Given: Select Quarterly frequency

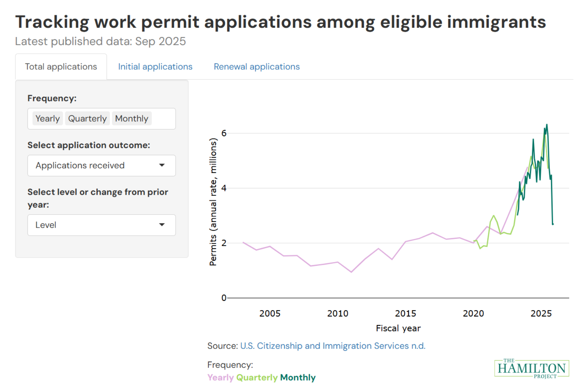Looking at the screenshot, I should pos(87,119).
